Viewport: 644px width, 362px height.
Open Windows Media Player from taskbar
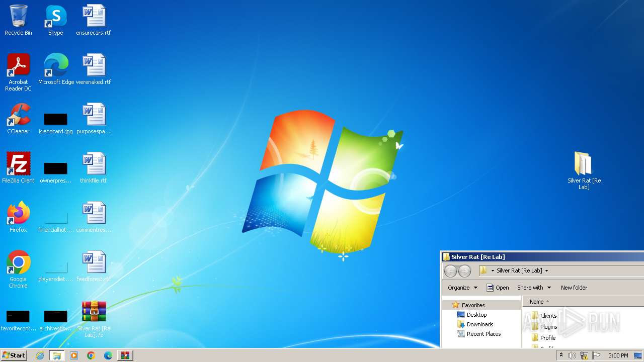74,355
